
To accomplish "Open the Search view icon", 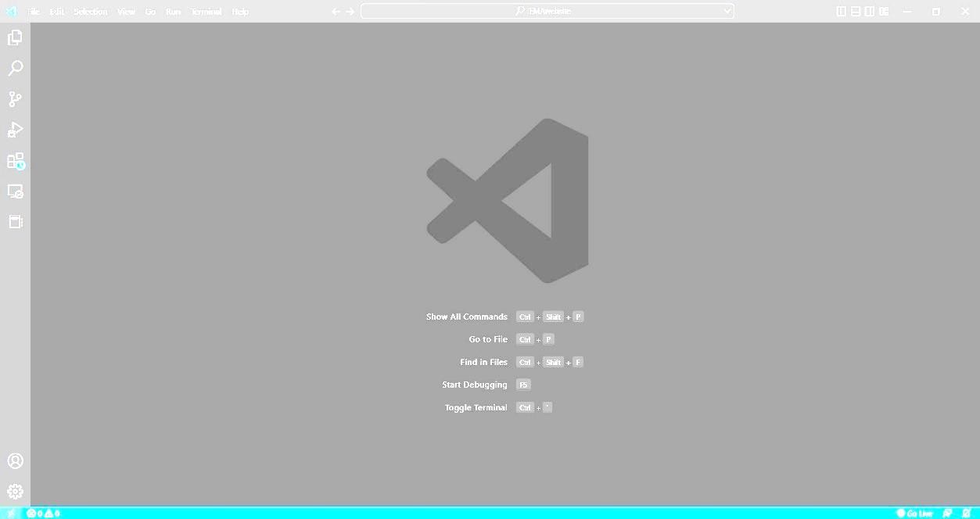I will 15,69.
